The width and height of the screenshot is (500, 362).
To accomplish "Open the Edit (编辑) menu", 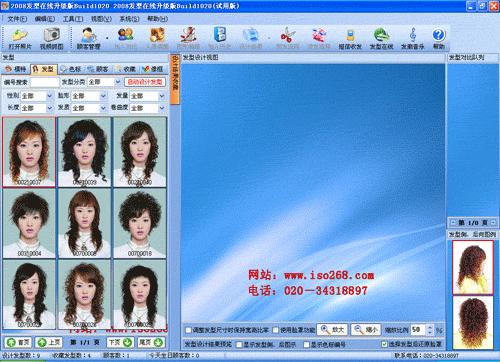I will 45,19.
